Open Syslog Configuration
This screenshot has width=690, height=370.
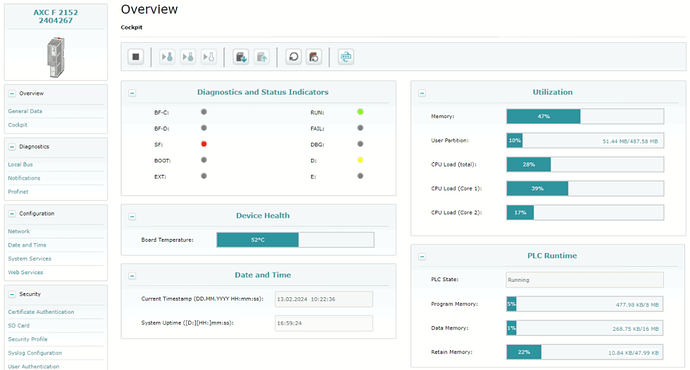point(35,353)
